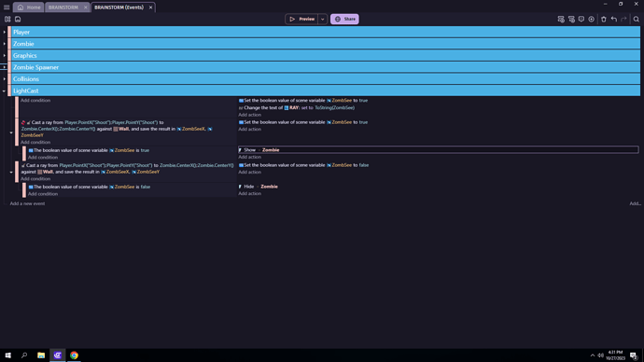Viewport: 644px width, 362px height.
Task: Expand the Graphics event group
Action: 5,55
